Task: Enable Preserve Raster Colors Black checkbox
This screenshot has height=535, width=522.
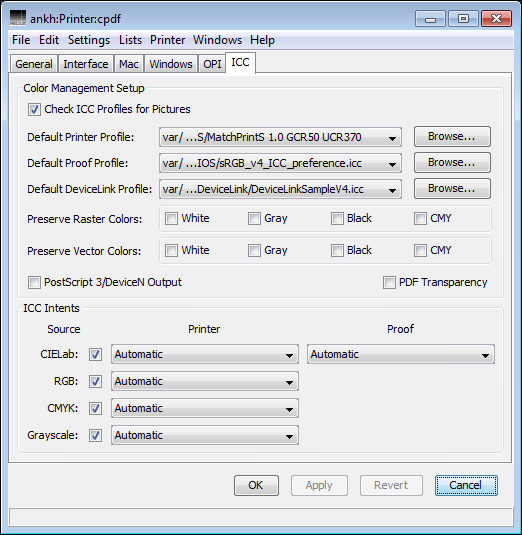Action: pos(337,218)
